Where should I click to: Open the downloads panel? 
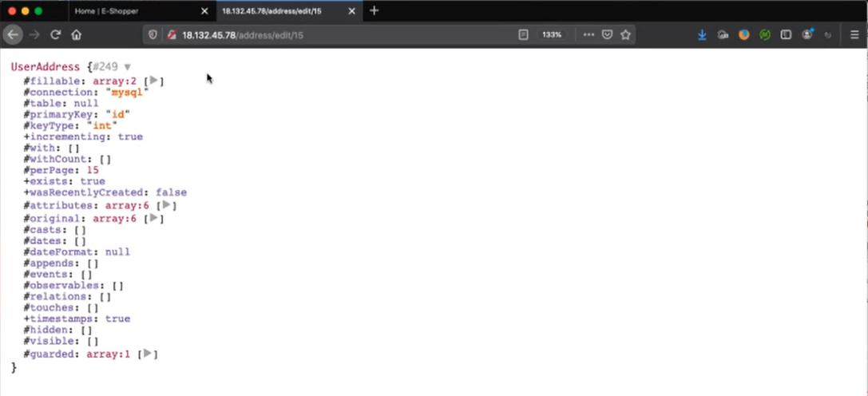click(703, 35)
